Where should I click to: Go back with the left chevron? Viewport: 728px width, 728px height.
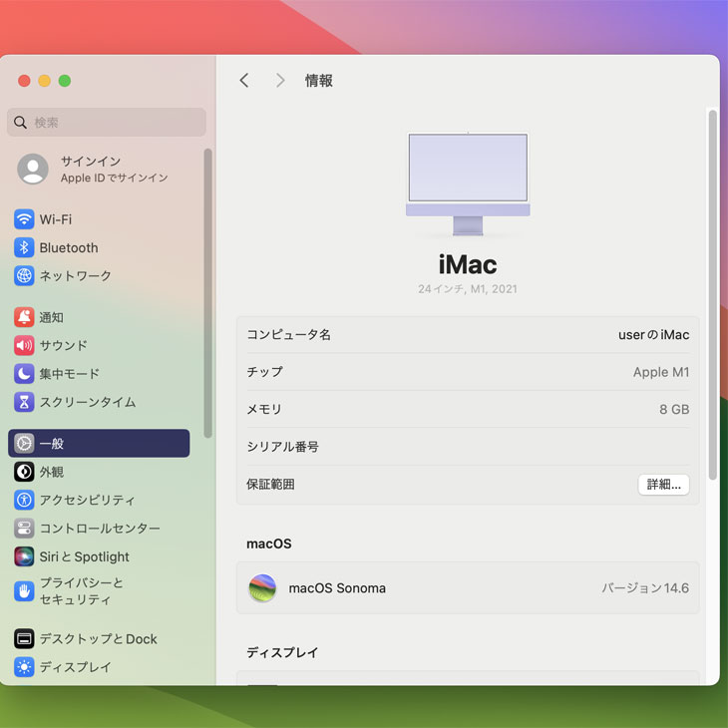244,81
